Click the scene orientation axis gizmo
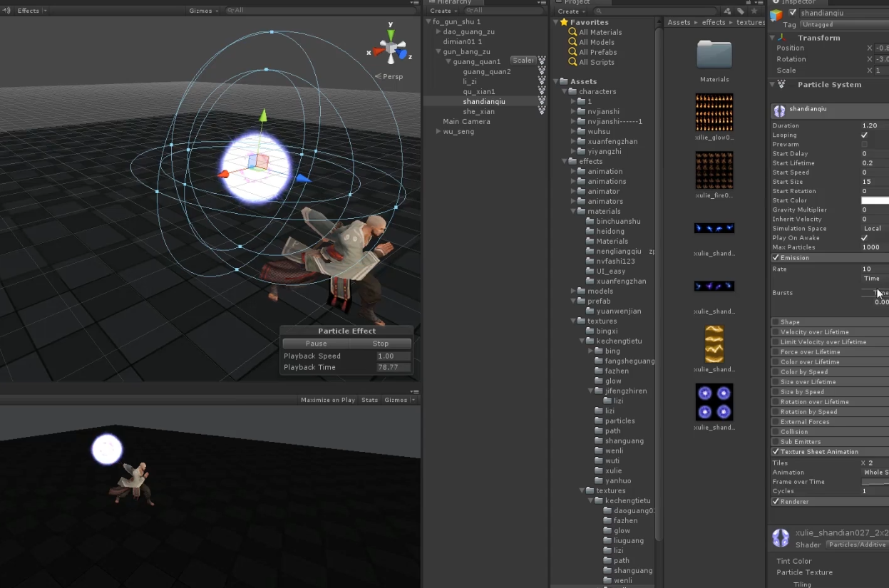Screen dimensions: 889x588 pyautogui.click(x=391, y=48)
